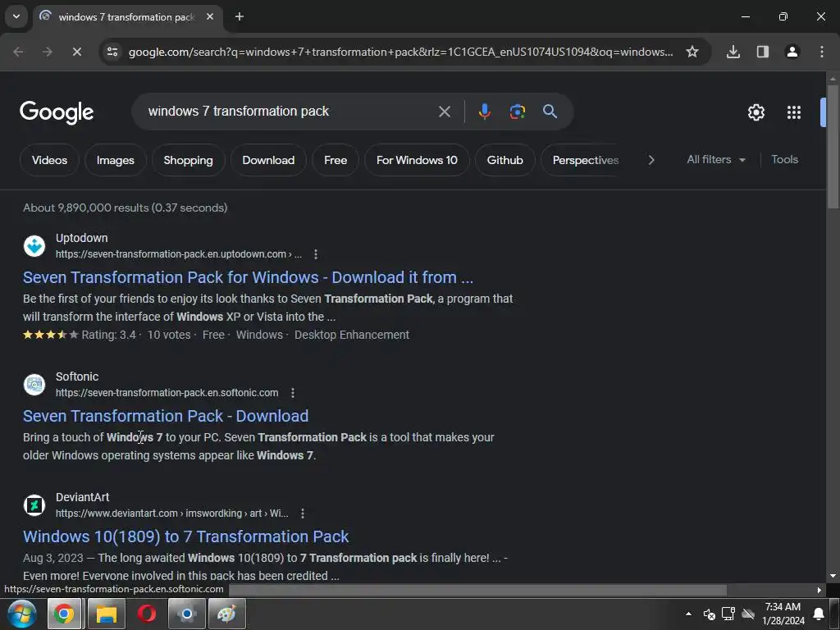Apply the Free filter chip
Image resolution: width=840 pixels, height=630 pixels.
tap(336, 160)
